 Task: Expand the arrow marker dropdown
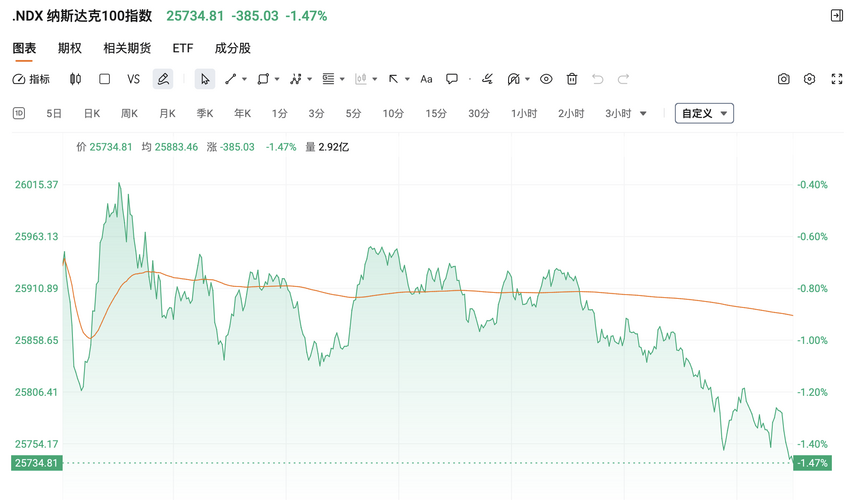[407, 79]
